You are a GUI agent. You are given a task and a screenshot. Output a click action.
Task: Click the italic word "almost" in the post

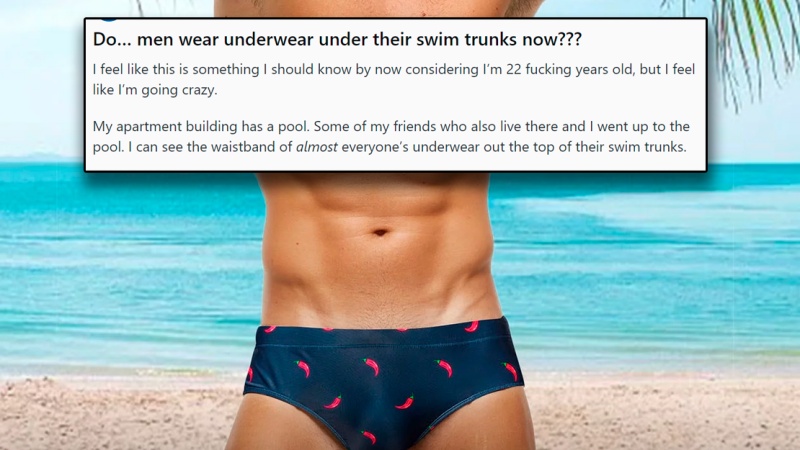(x=316, y=147)
